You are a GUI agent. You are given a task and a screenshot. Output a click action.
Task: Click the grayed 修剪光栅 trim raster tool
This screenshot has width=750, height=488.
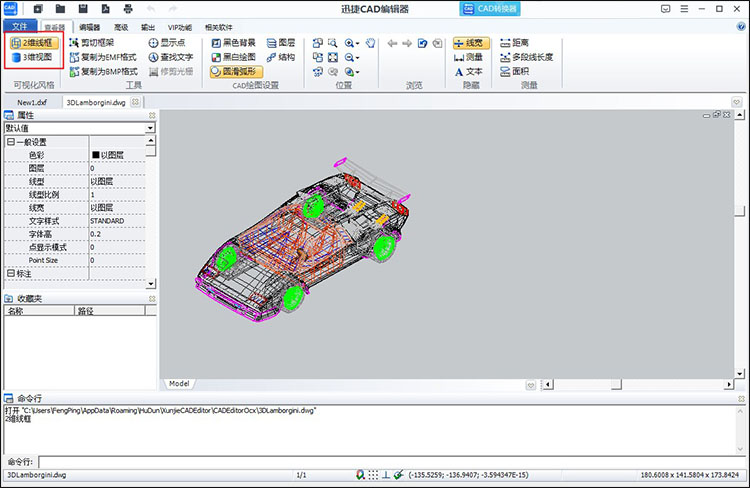click(x=171, y=72)
